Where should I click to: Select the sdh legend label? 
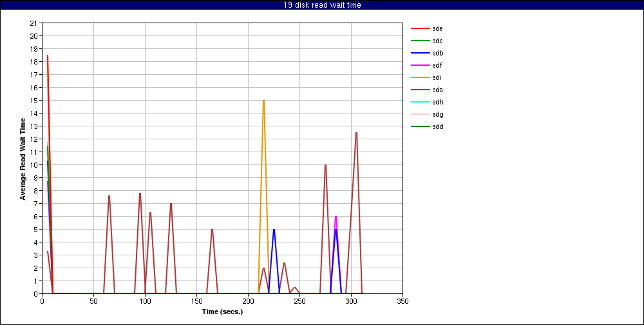(x=437, y=102)
